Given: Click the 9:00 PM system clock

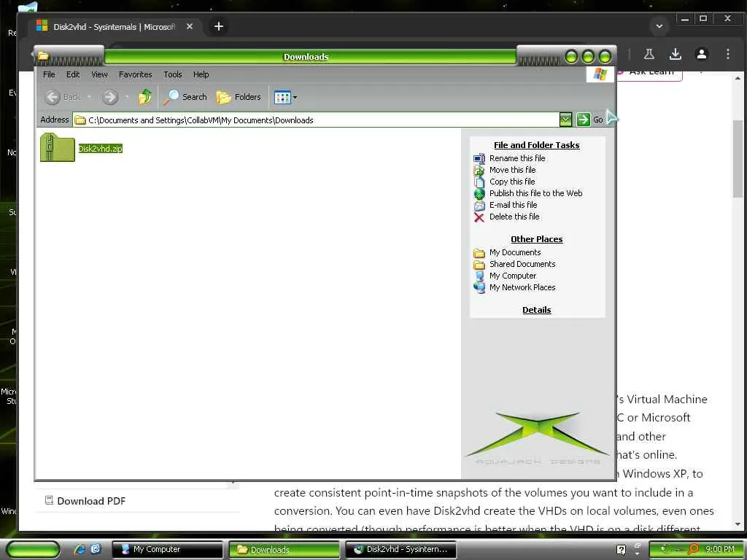Looking at the screenshot, I should click(720, 549).
